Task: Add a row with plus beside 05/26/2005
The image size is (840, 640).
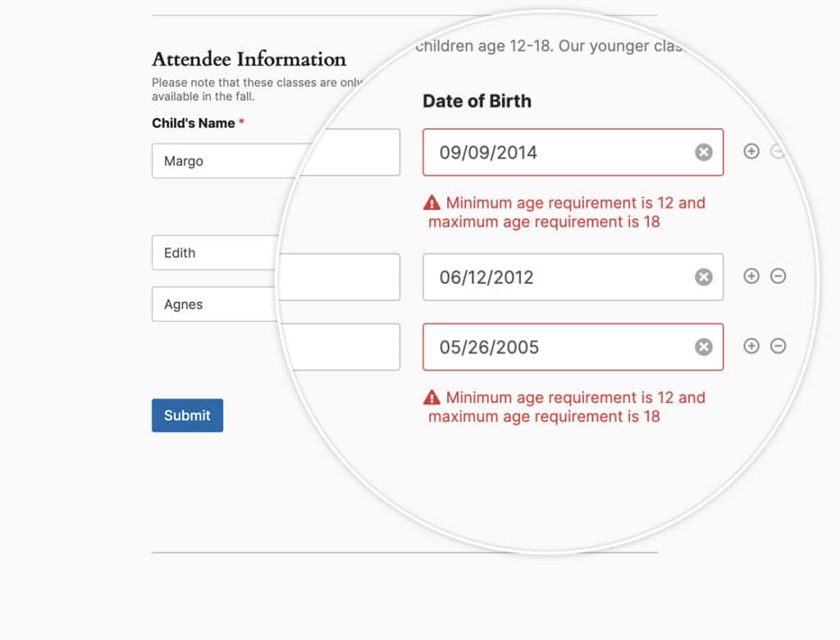Action: [751, 346]
